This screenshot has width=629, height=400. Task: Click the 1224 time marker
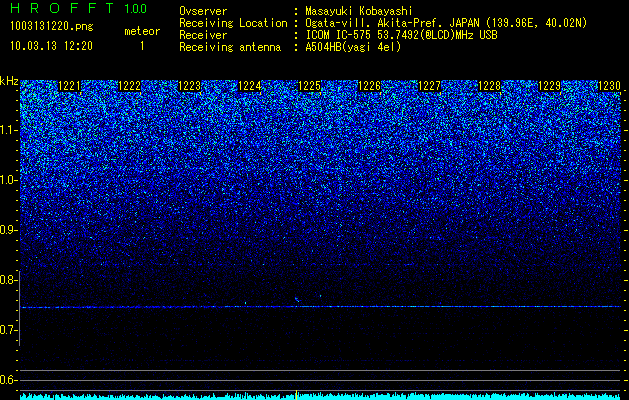click(250, 86)
